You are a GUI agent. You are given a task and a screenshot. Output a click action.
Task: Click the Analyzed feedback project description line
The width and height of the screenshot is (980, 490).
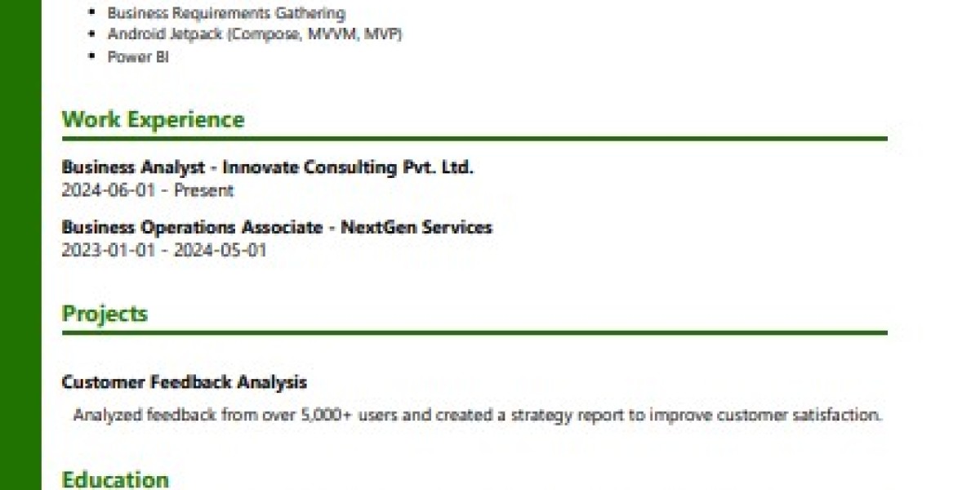coord(478,415)
